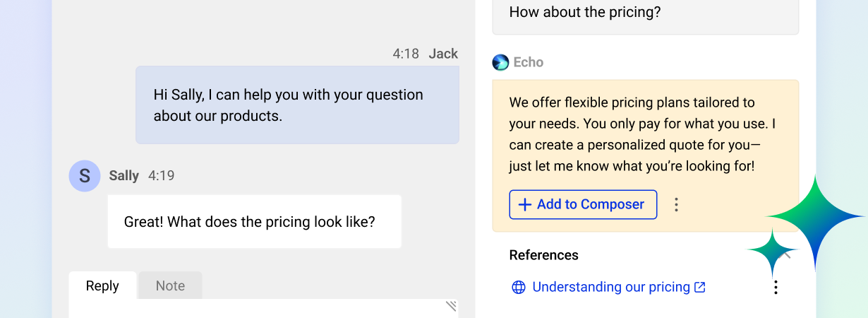The image size is (868, 318).
Task: Click the resize handle on the reply composer
Action: pos(451,306)
